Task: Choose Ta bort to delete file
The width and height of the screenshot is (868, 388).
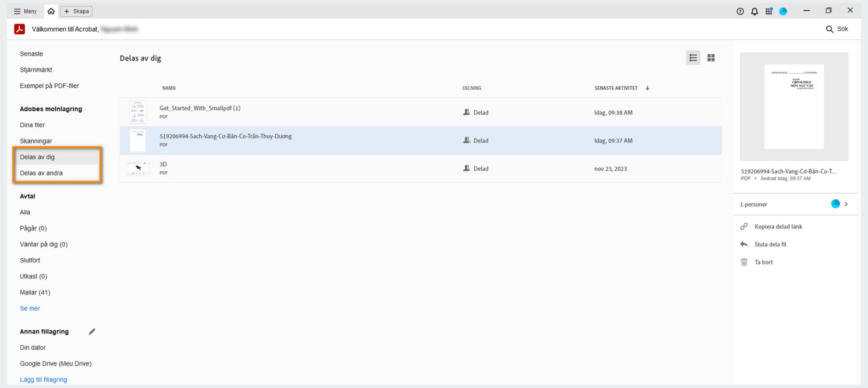Action: [764, 262]
